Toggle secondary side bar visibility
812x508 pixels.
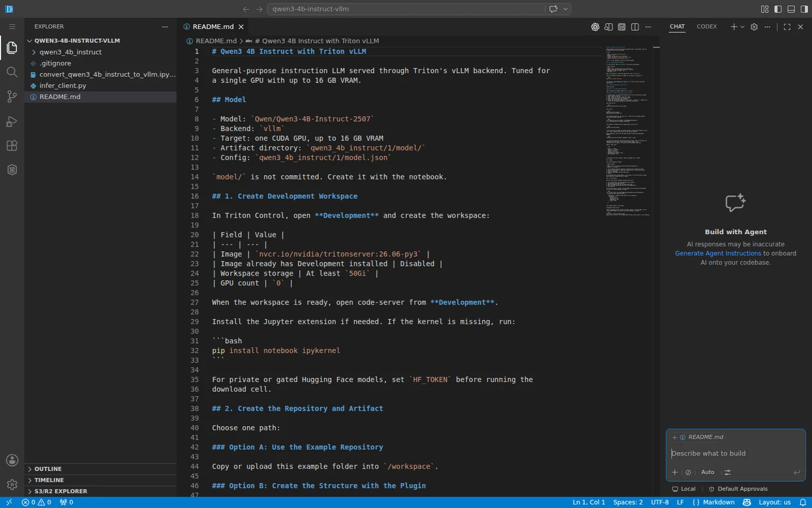(804, 9)
